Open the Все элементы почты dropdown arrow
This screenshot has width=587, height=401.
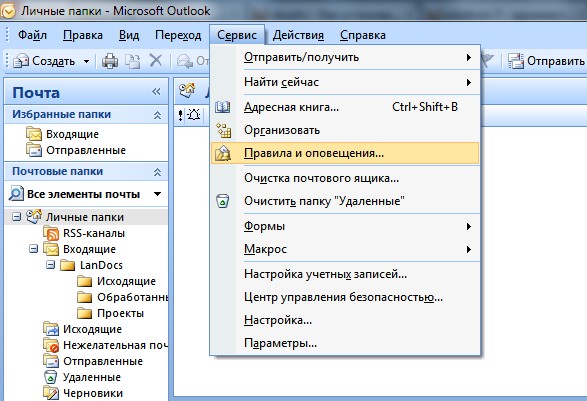pyautogui.click(x=158, y=194)
